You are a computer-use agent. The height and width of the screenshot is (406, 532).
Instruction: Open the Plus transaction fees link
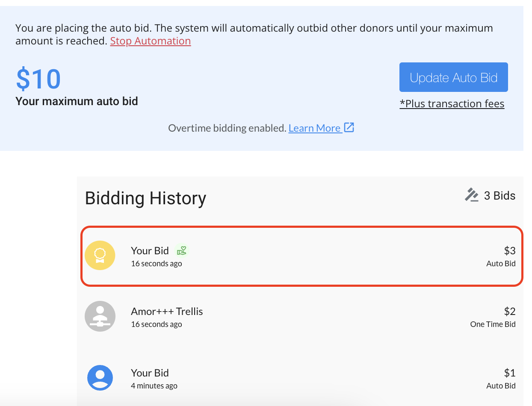pyautogui.click(x=452, y=104)
